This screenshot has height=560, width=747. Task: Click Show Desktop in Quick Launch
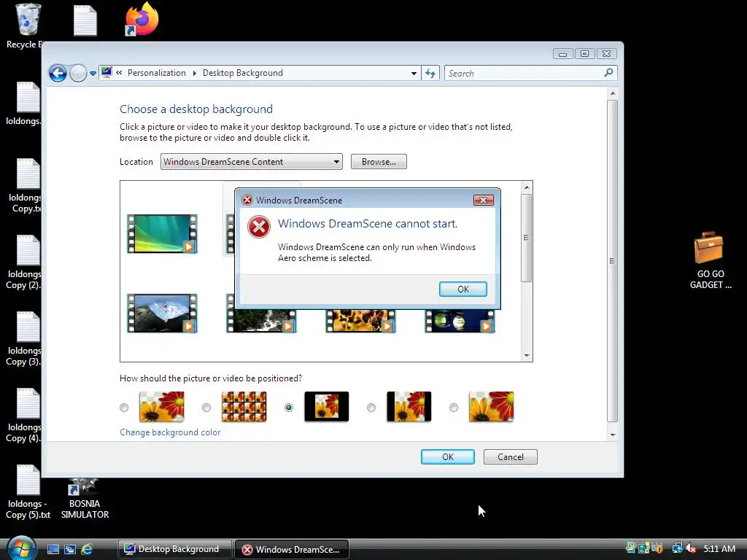tap(53, 549)
